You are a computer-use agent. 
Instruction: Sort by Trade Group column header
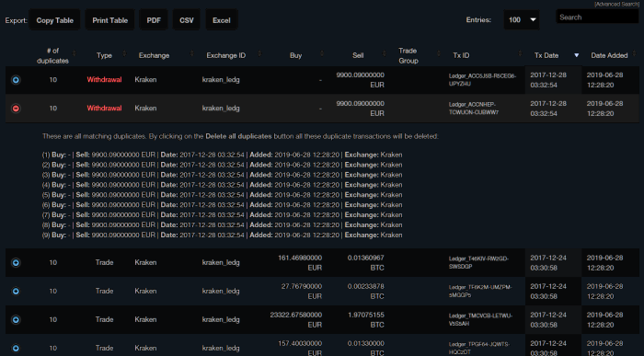click(408, 55)
